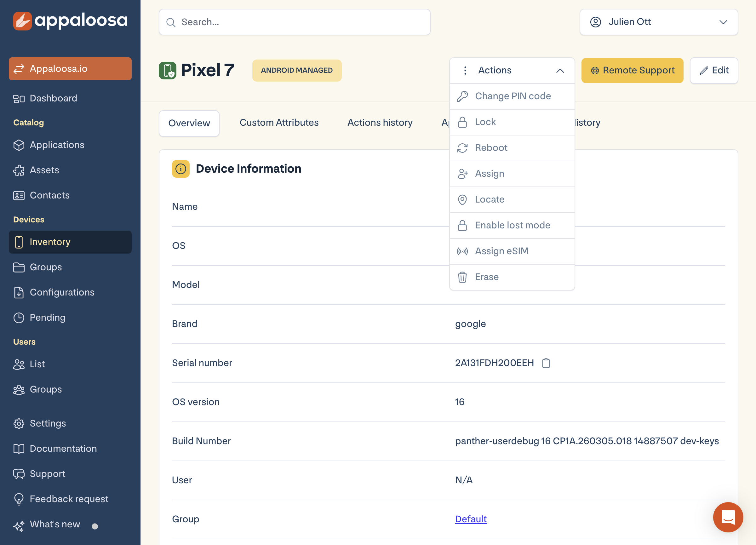This screenshot has height=545, width=756.
Task: Open the Default group link
Action: point(471,519)
